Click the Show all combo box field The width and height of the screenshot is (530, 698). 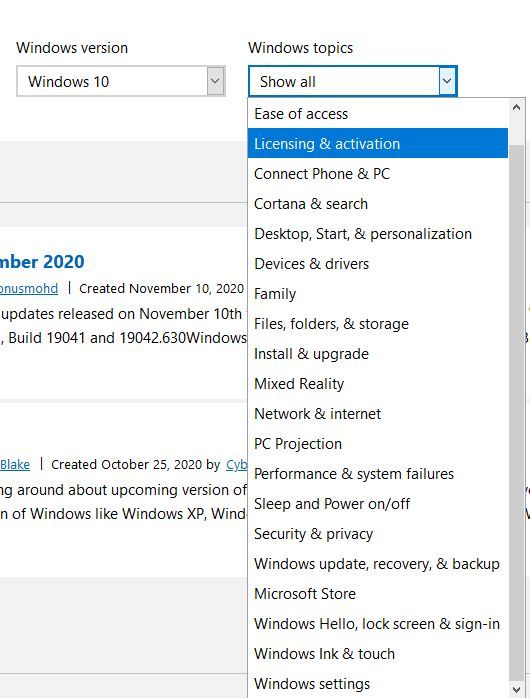click(353, 81)
